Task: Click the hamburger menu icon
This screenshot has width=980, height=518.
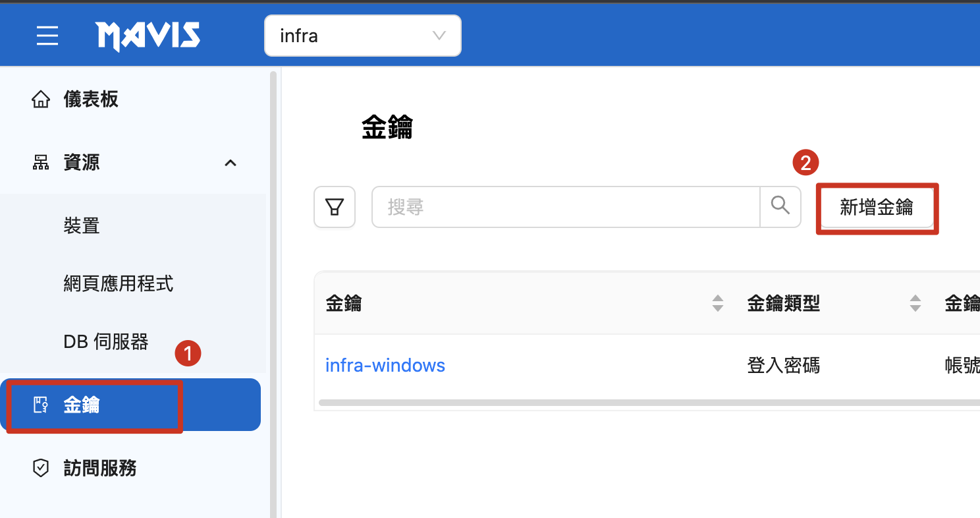Action: (47, 36)
